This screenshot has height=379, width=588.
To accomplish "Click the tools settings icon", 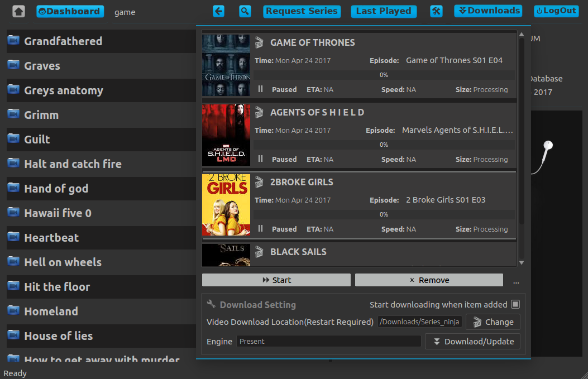I will 436,11.
